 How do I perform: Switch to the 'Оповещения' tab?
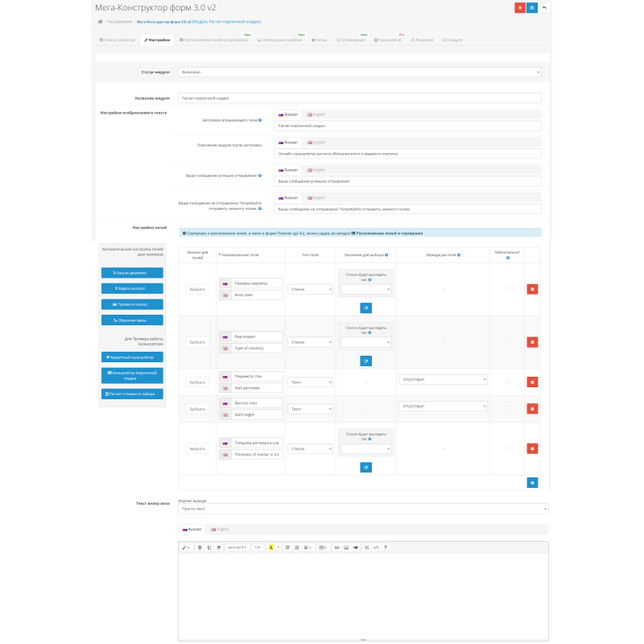(350, 39)
